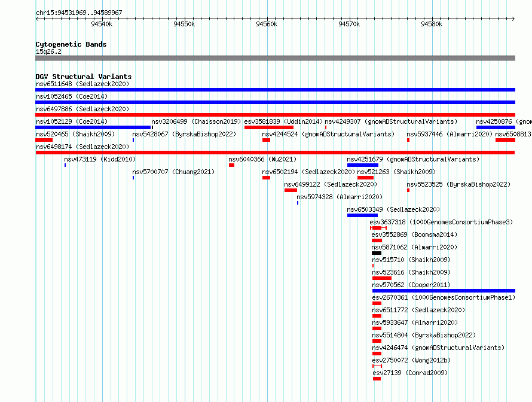This screenshot has height=402, width=532.
Task: Select the esv3581839 (Uddin2014) red bar
Action: (x=269, y=127)
